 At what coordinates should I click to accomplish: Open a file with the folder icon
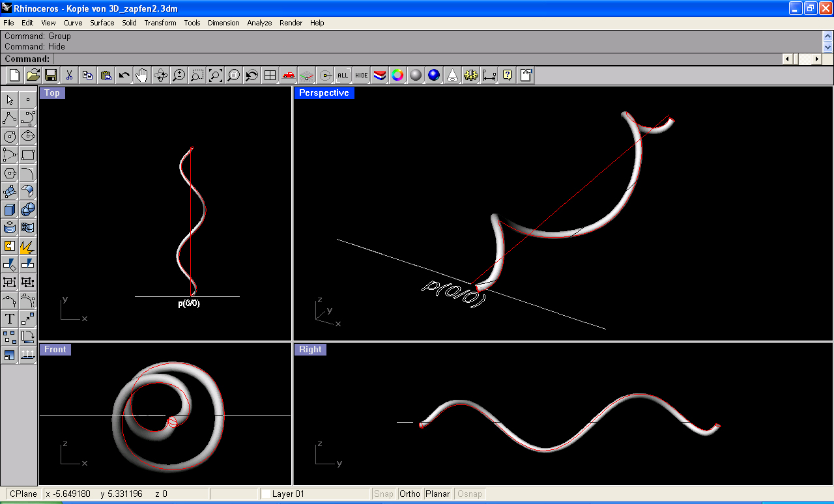click(x=33, y=76)
